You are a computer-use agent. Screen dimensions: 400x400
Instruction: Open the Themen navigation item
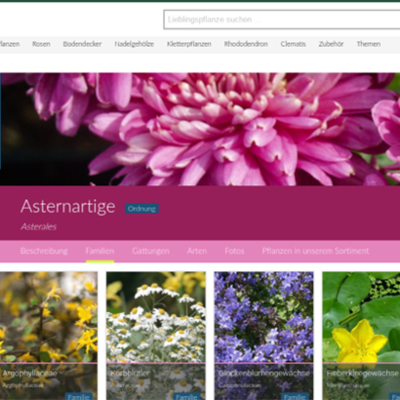(368, 44)
